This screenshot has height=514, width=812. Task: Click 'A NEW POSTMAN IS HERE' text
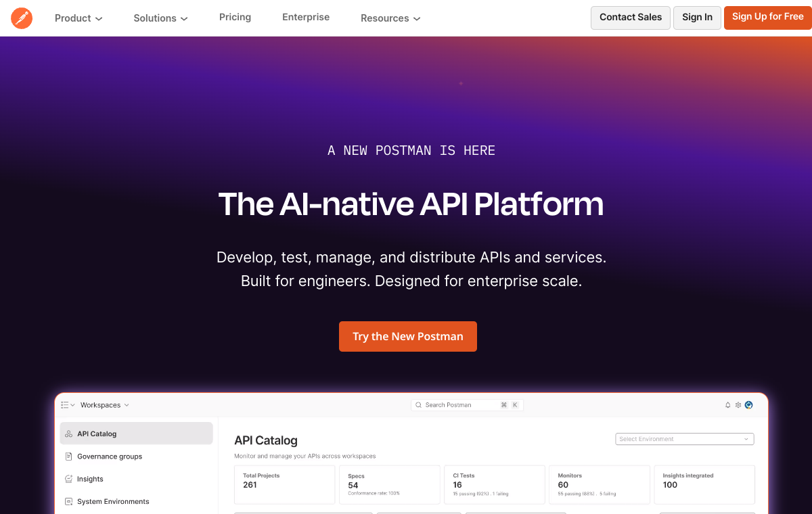click(411, 150)
